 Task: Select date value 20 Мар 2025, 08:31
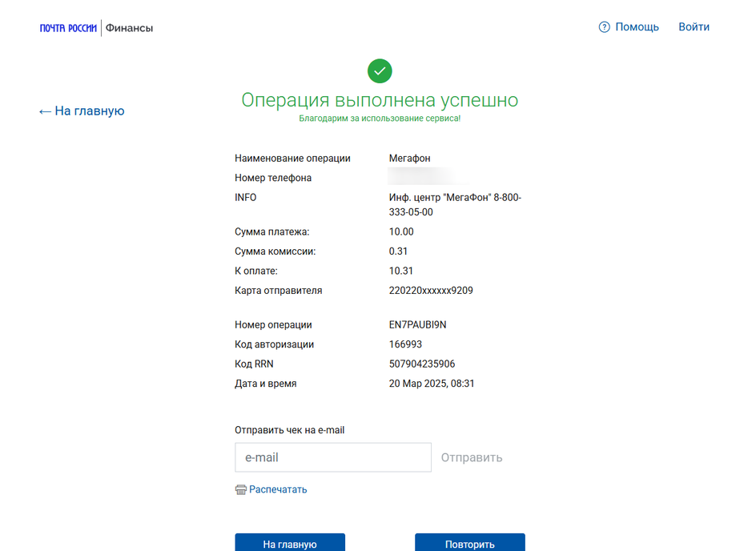click(432, 384)
